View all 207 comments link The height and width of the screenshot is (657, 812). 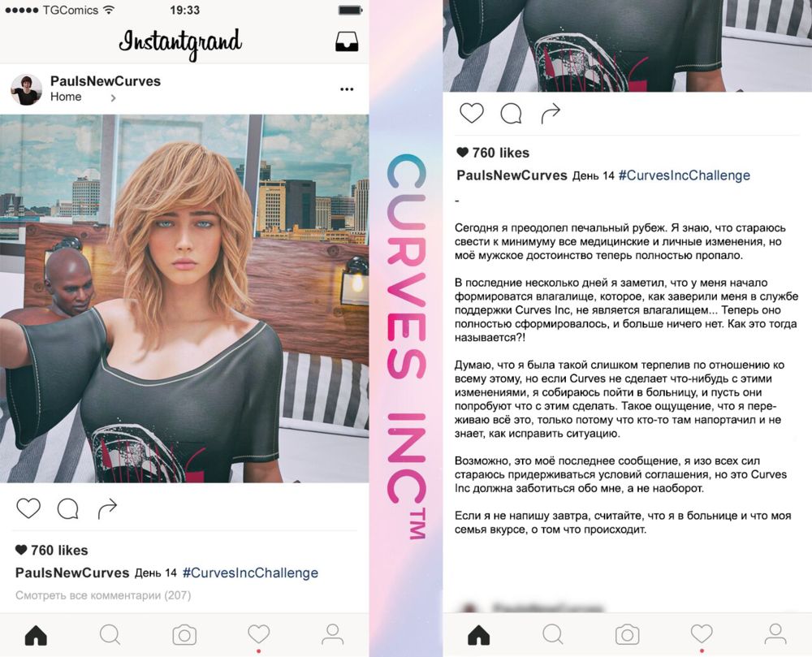pos(103,595)
